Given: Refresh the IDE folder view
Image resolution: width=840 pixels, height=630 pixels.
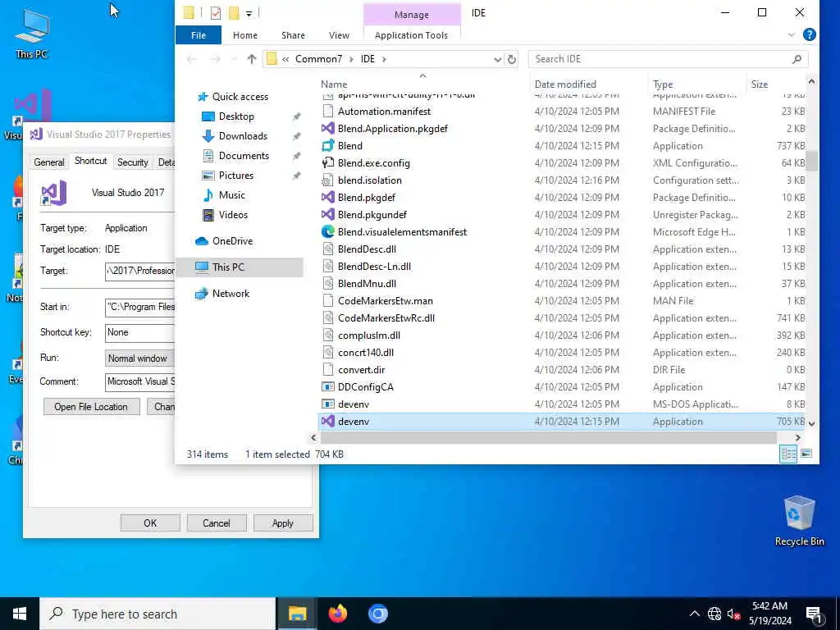Looking at the screenshot, I should [x=512, y=59].
